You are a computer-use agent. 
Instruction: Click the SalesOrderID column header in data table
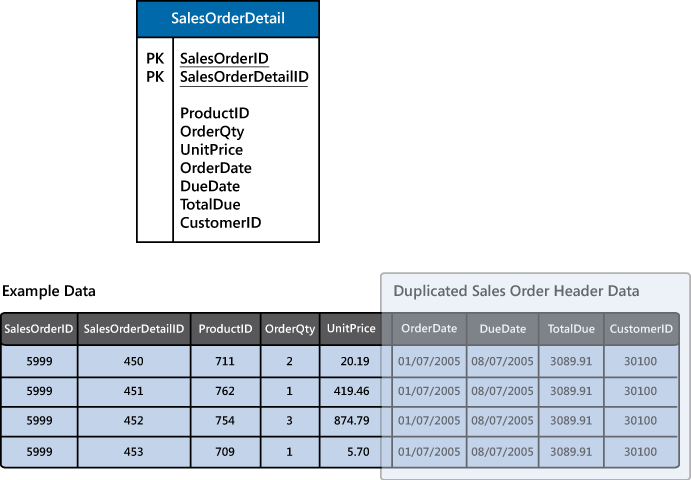click(39, 329)
